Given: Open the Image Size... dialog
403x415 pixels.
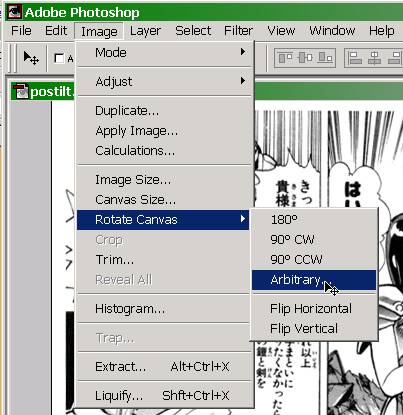Looking at the screenshot, I should pyautogui.click(x=163, y=180).
